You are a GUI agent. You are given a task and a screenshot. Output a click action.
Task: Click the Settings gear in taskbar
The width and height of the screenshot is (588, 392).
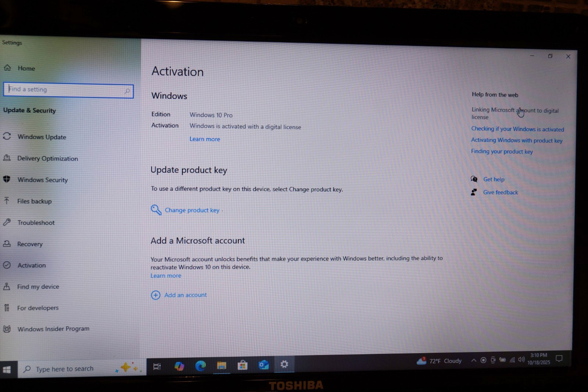(x=284, y=364)
